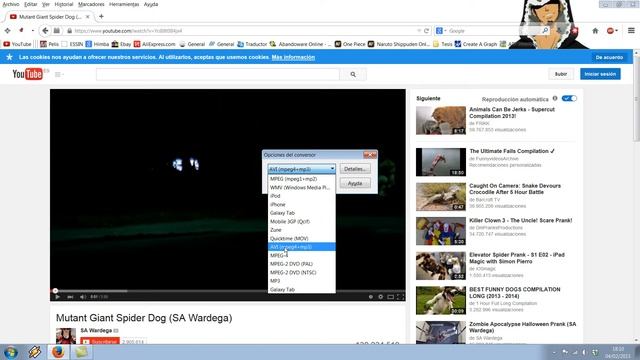Screen dimensions: 640x360
Task: Click the Ayuda button in converter dialog
Action: click(355, 183)
